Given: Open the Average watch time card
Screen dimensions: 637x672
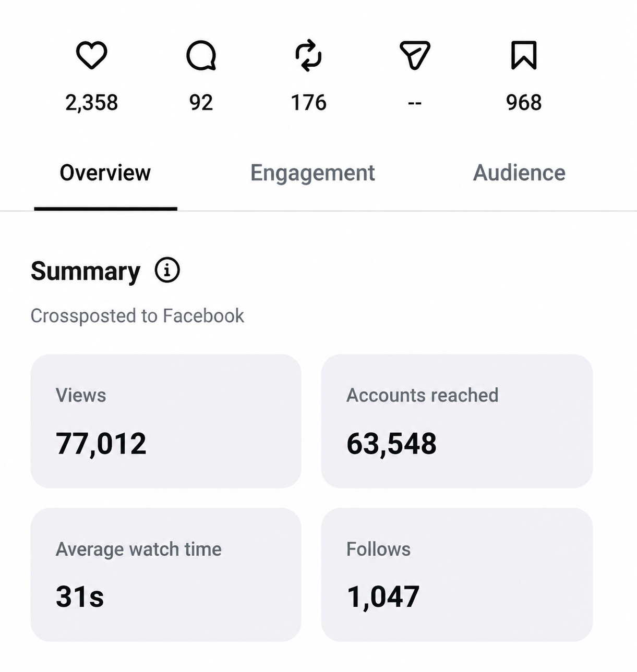Looking at the screenshot, I should [166, 575].
